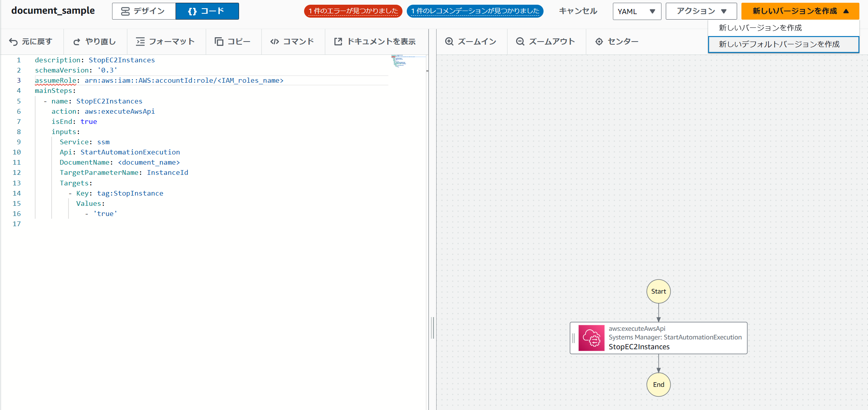Click the panel splitter handle between editor and canvas

[x=433, y=328]
